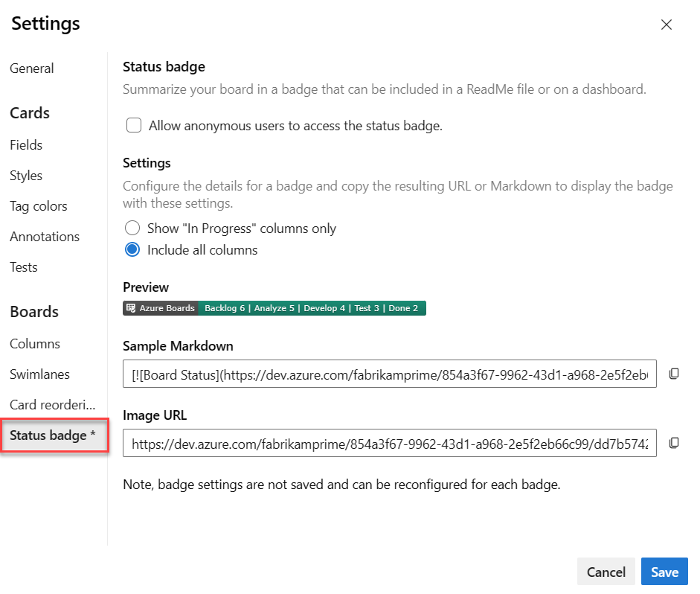Copy the Sample Markdown text

click(674, 374)
